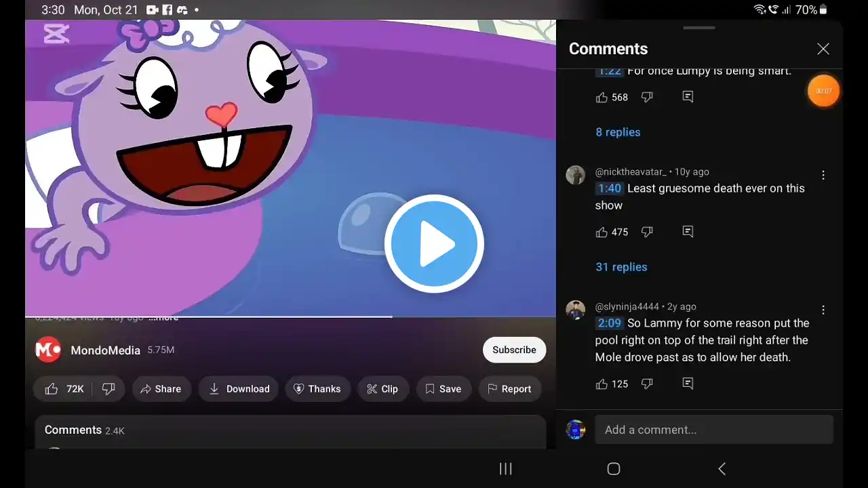Tap the Share button under the video
This screenshot has height=488, width=868.
[x=161, y=389]
